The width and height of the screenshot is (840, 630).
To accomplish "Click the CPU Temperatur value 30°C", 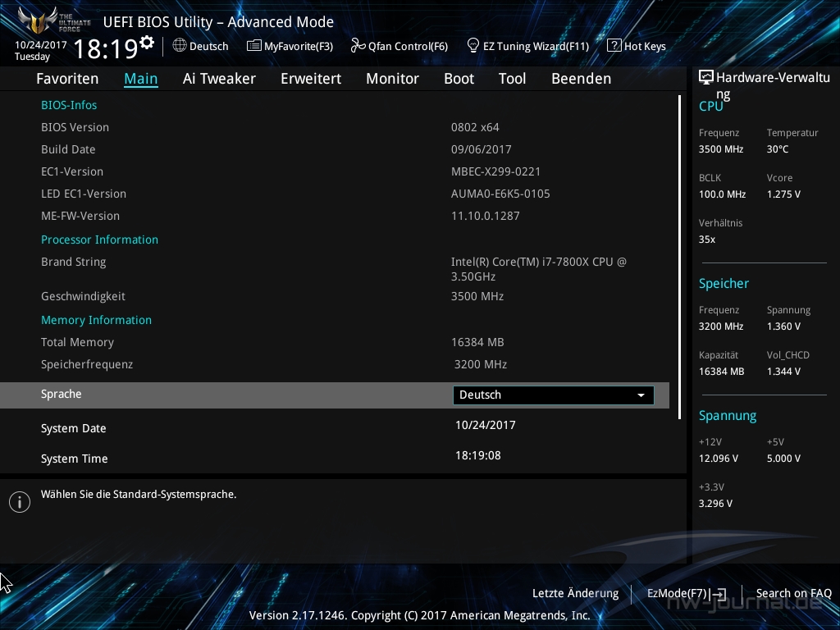I will click(x=778, y=149).
